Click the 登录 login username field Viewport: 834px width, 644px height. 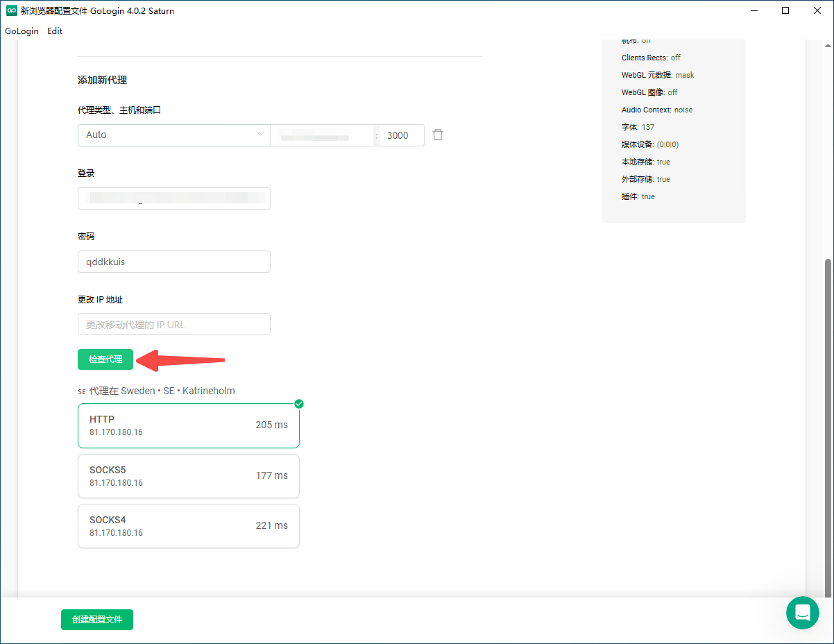coord(173,198)
